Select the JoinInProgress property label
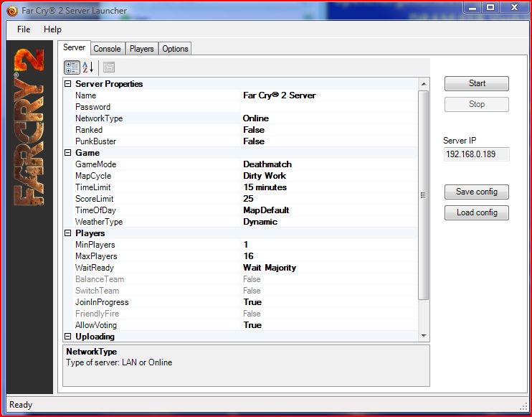Viewport: 532px width, 417px height. coord(102,302)
